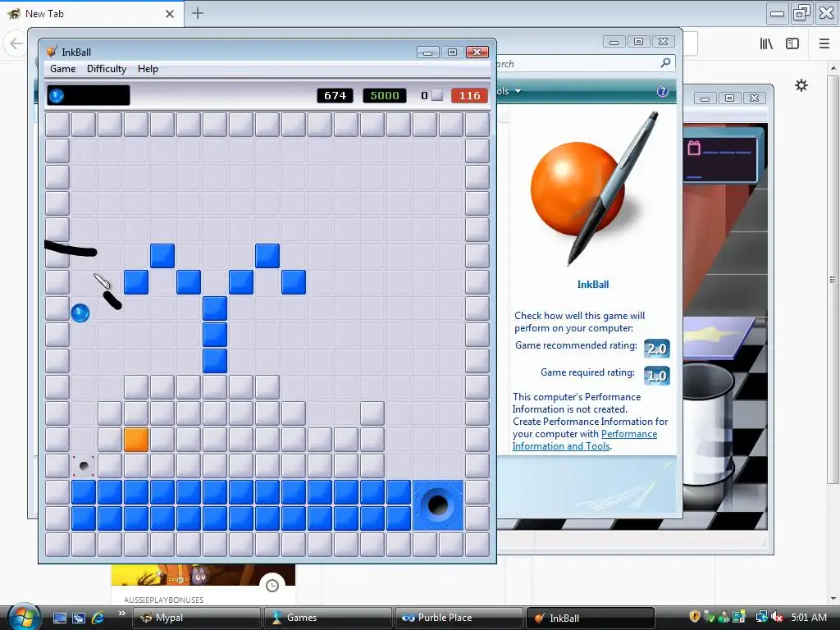
Task: Click the Windows Start orb
Action: tap(24, 617)
